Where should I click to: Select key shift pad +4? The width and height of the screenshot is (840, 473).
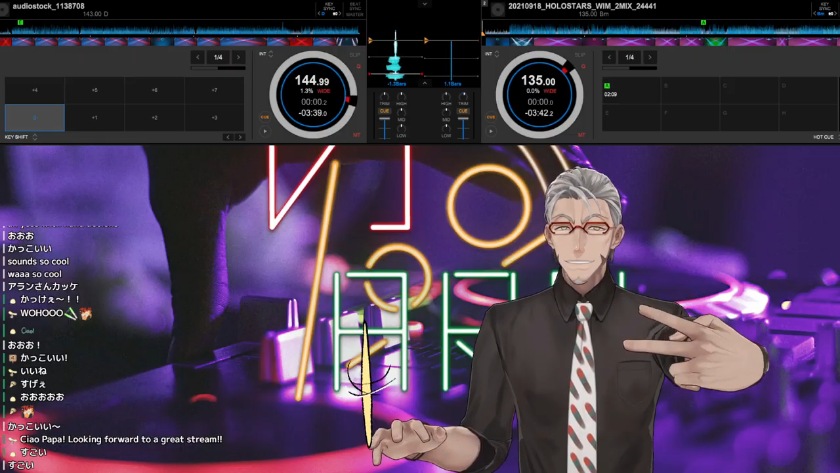click(35, 90)
